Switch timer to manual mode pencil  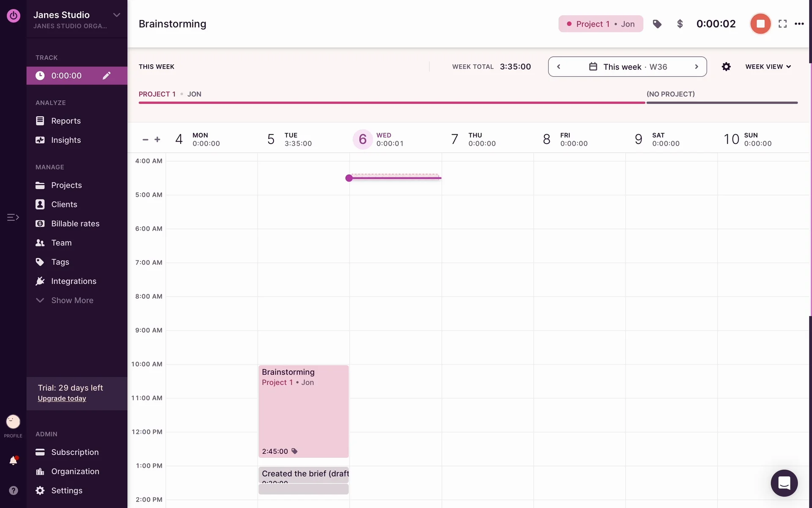pos(107,76)
